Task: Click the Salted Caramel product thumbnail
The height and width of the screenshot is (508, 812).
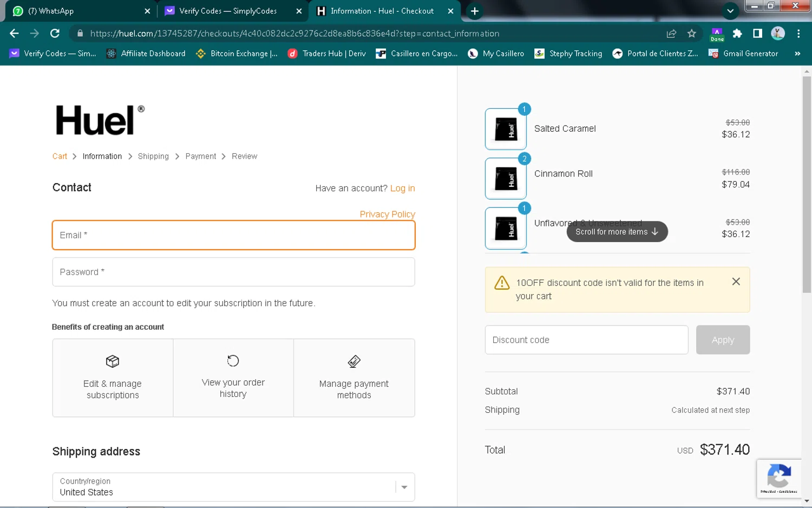Action: [x=506, y=129]
